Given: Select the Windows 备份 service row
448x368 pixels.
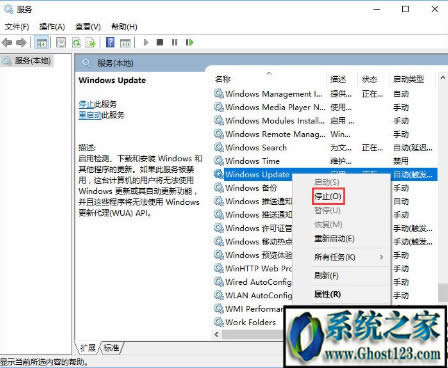Looking at the screenshot, I should [x=253, y=188].
